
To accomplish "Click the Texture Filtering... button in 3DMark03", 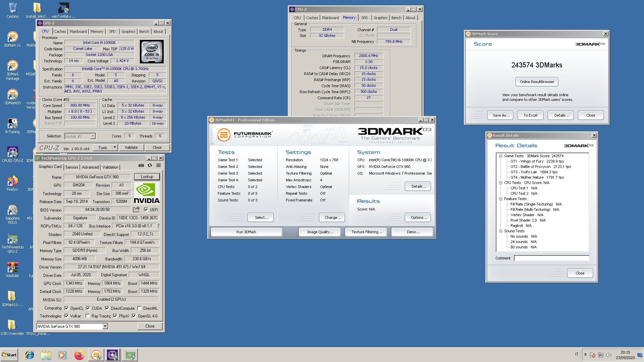I will 367,232.
